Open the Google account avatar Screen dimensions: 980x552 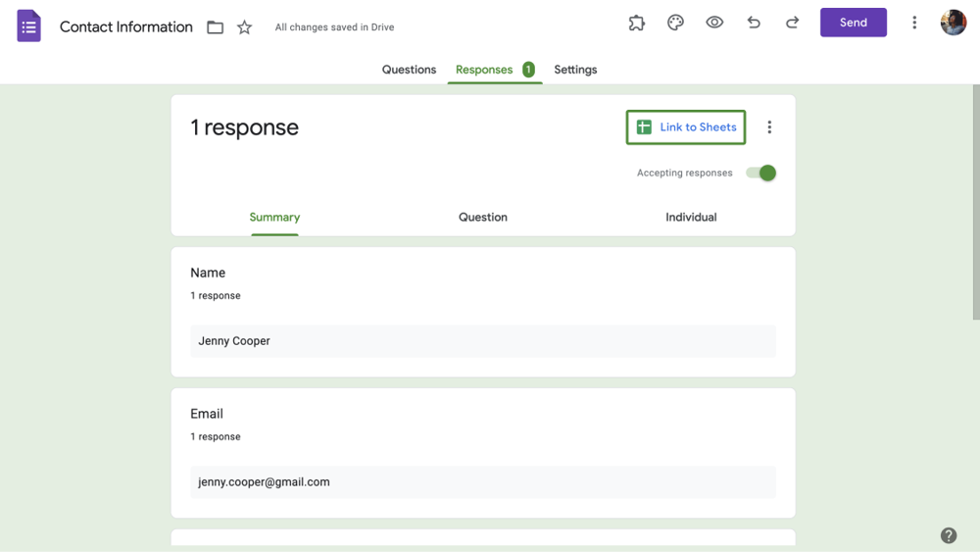point(954,23)
